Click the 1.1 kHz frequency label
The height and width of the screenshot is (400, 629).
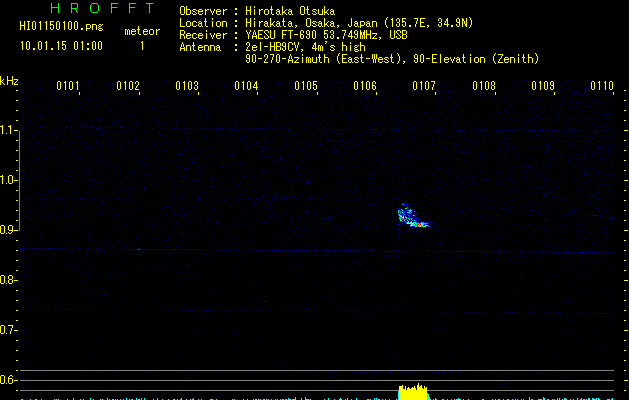pyautogui.click(x=8, y=130)
